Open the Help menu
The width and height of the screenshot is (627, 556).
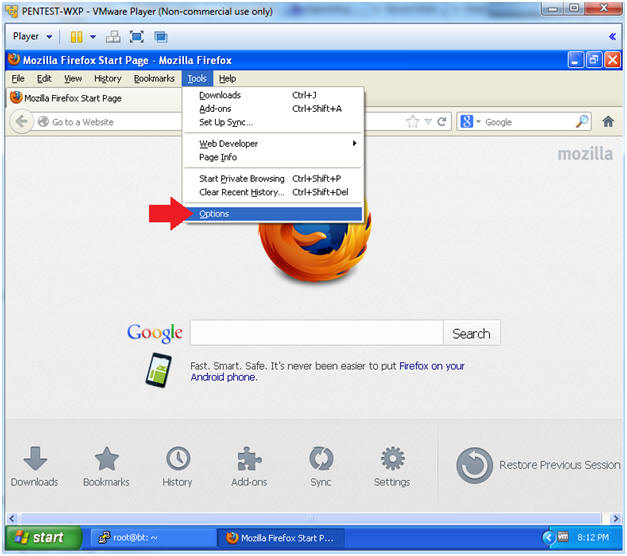coord(228,79)
